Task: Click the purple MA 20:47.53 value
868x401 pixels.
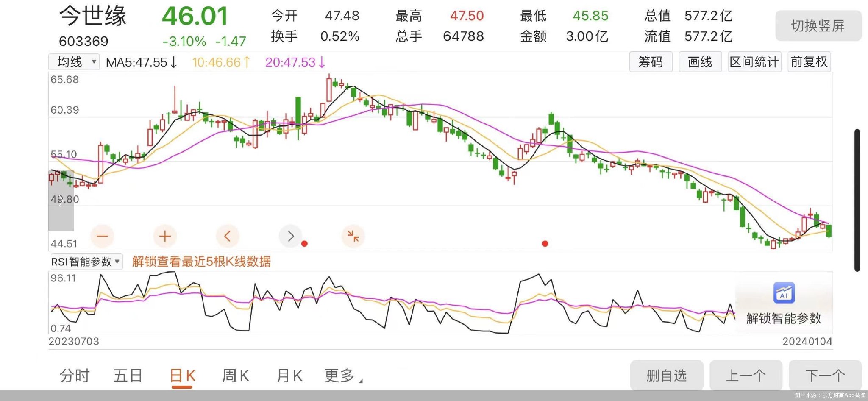Action: click(x=295, y=62)
